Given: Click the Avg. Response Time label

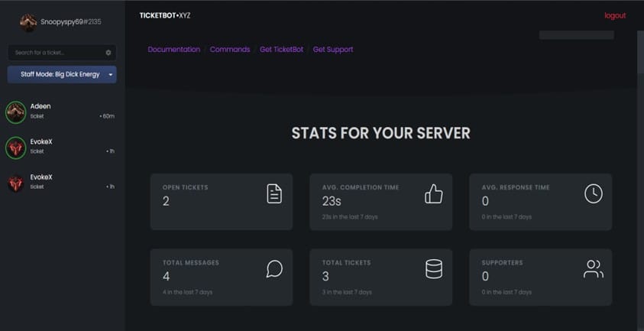Looking at the screenshot, I should (516, 187).
